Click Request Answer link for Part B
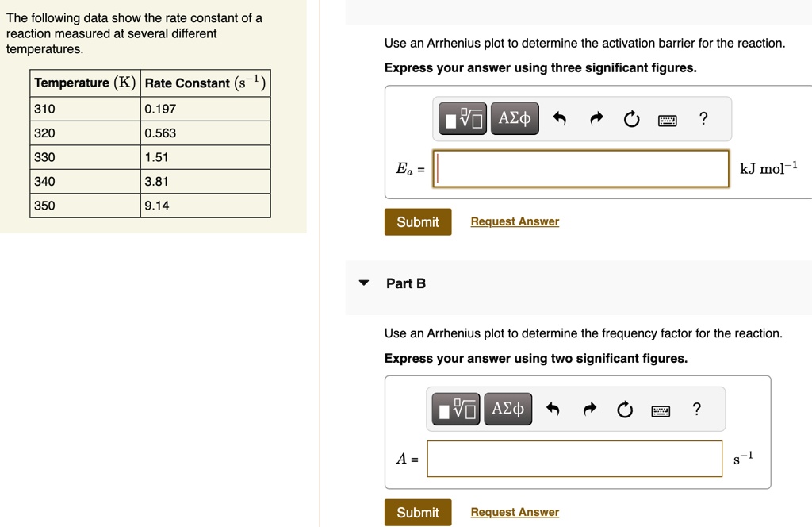 515,513
